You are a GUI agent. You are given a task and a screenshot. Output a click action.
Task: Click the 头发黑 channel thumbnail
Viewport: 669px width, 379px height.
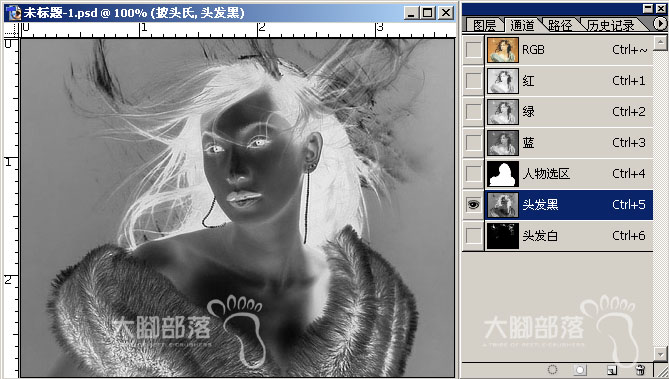(x=503, y=205)
